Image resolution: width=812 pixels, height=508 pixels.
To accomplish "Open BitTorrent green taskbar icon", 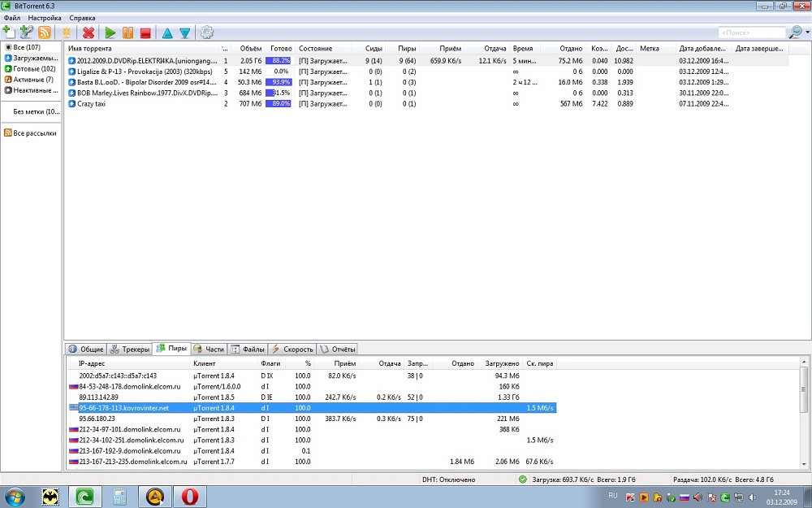I will tap(84, 497).
